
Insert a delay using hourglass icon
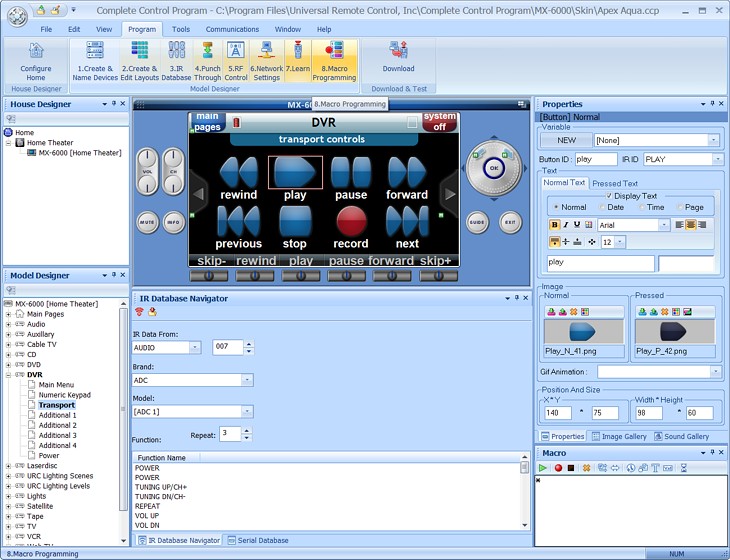(x=683, y=468)
